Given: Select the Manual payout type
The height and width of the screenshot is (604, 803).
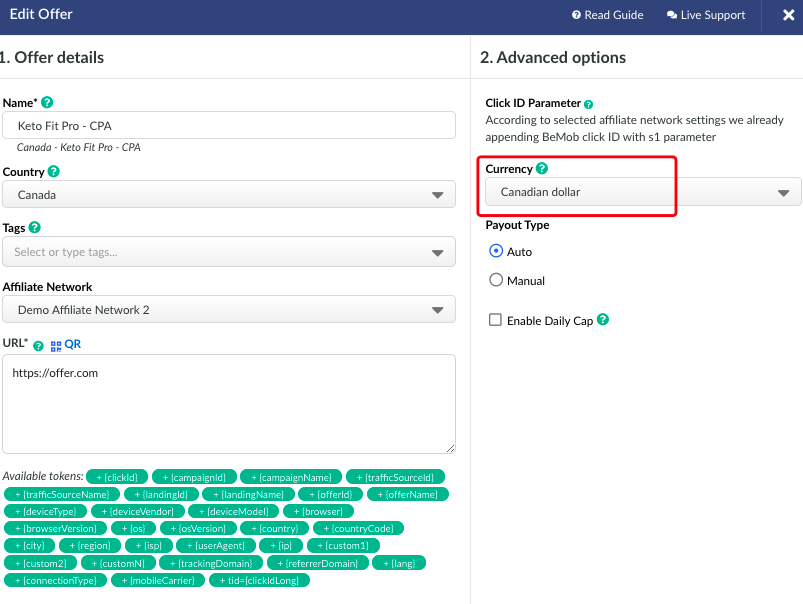Looking at the screenshot, I should point(496,280).
